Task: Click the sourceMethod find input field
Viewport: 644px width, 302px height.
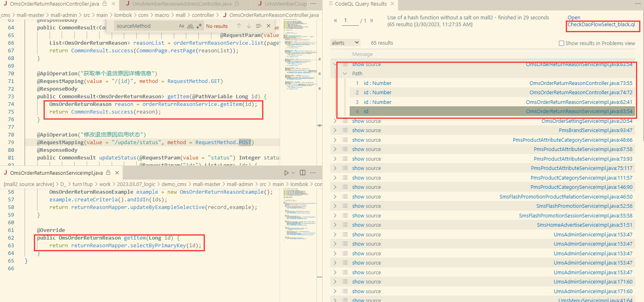Action: click(145, 26)
